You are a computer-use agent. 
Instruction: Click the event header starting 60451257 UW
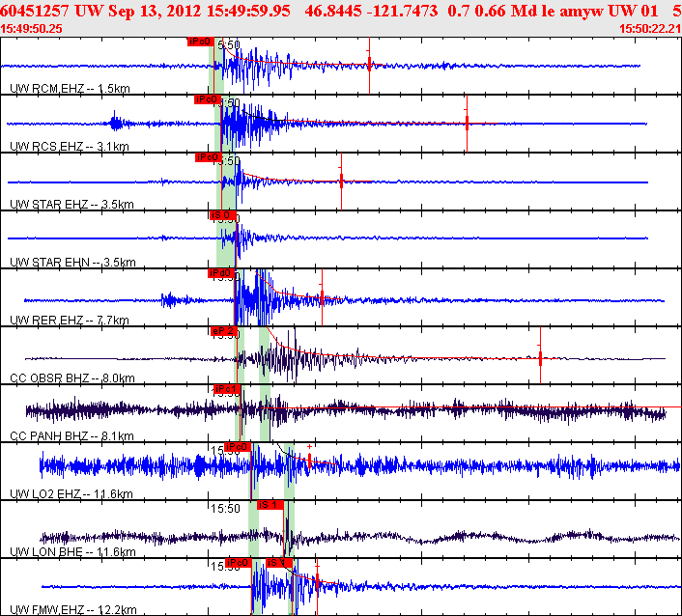[x=341, y=11]
